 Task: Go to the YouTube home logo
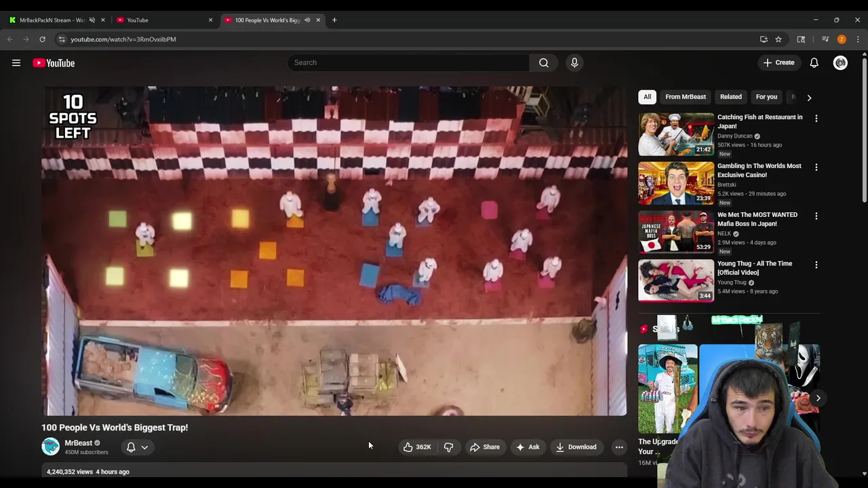click(54, 63)
